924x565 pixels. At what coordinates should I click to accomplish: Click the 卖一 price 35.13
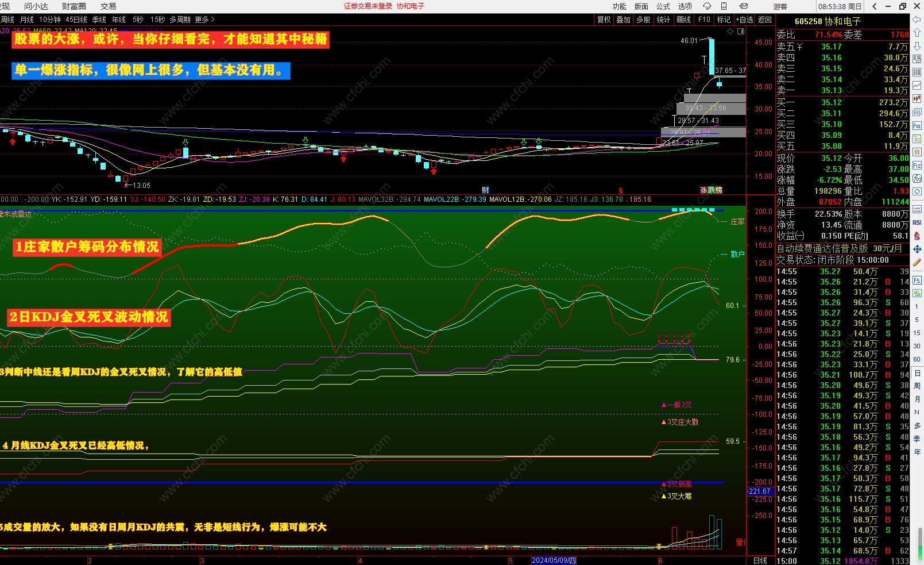(832, 90)
